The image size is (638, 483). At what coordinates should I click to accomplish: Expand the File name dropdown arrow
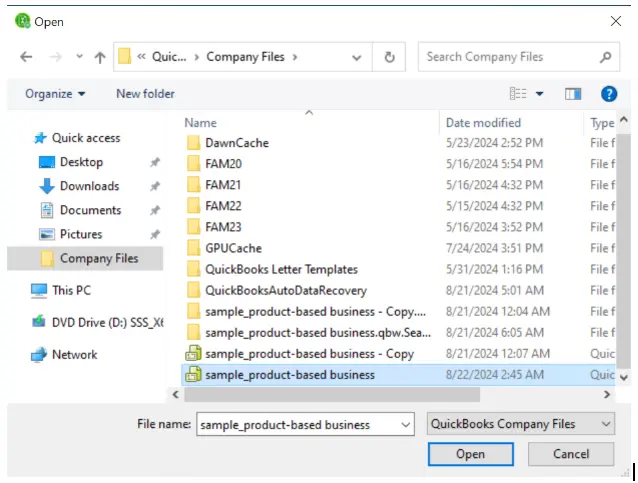(x=406, y=425)
